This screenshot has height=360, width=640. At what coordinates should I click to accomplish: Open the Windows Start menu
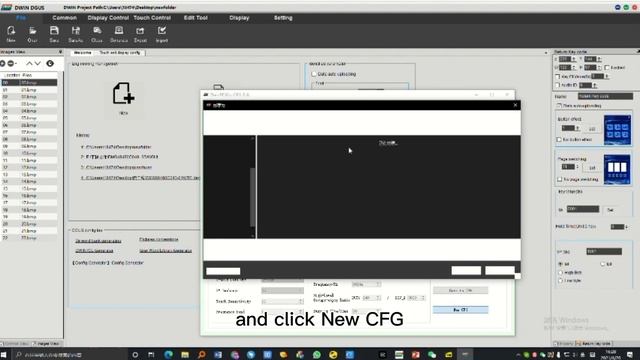[4, 355]
